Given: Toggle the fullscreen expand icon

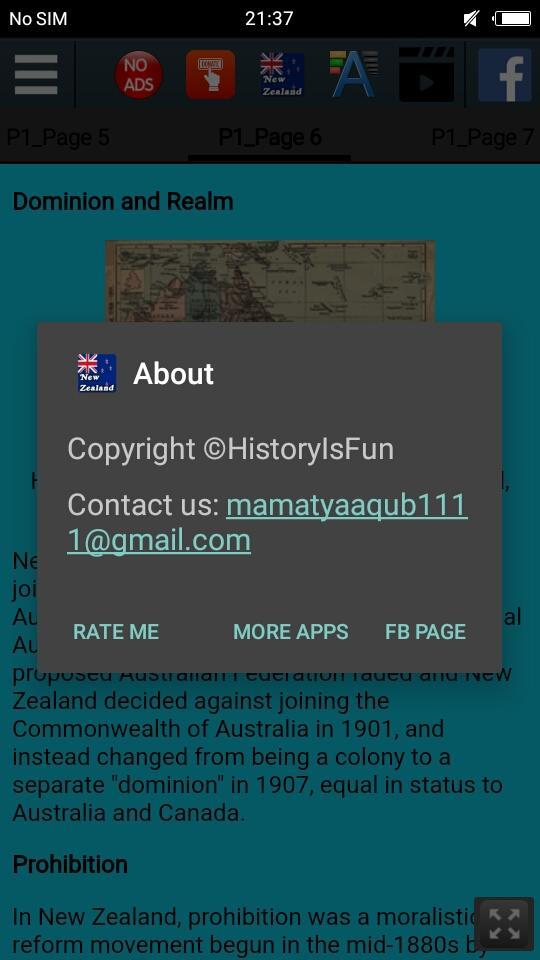Looking at the screenshot, I should pos(504,923).
